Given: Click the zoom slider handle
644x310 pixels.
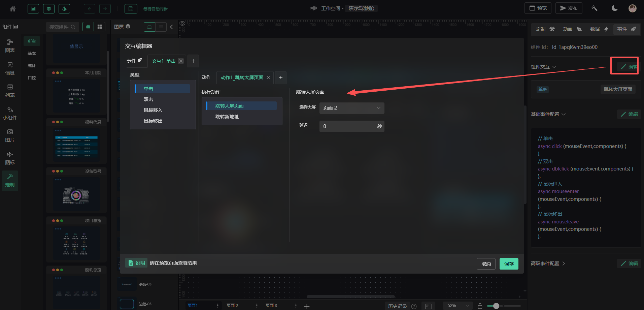Looking at the screenshot, I should click(496, 306).
